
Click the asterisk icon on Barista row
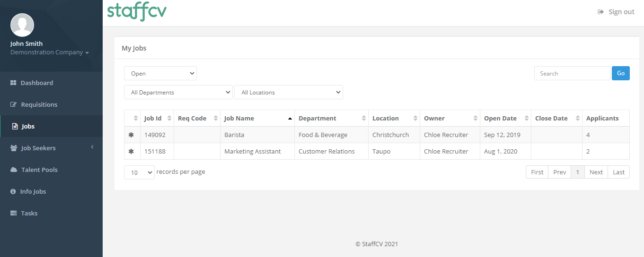click(x=131, y=135)
